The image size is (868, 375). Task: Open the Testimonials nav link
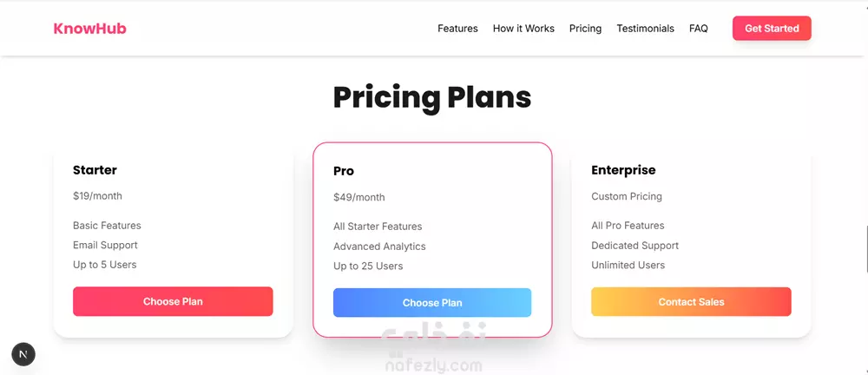click(x=646, y=29)
